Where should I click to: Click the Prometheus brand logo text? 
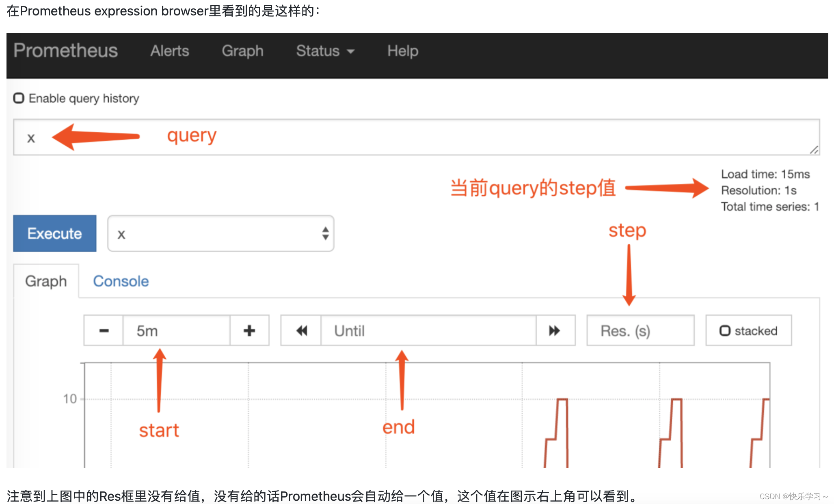(65, 51)
